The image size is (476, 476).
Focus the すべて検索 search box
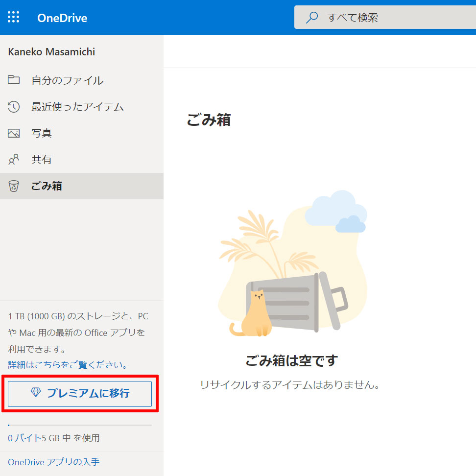click(x=385, y=17)
